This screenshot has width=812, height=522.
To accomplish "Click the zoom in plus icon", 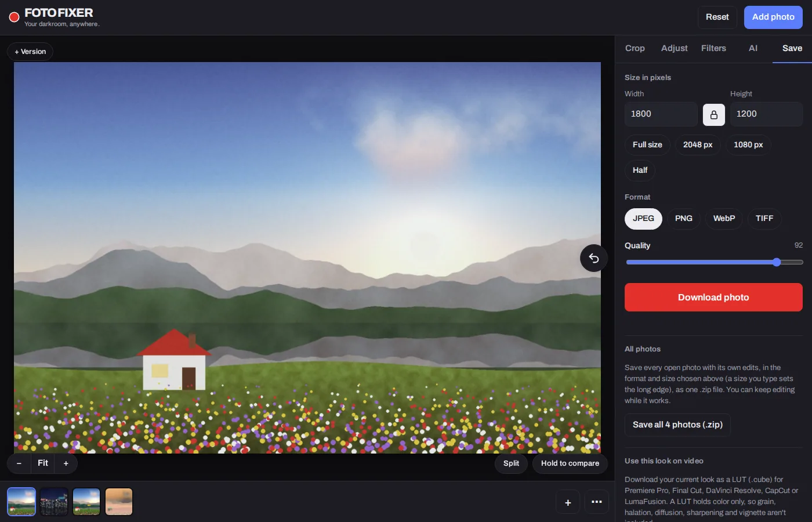I will (x=66, y=463).
